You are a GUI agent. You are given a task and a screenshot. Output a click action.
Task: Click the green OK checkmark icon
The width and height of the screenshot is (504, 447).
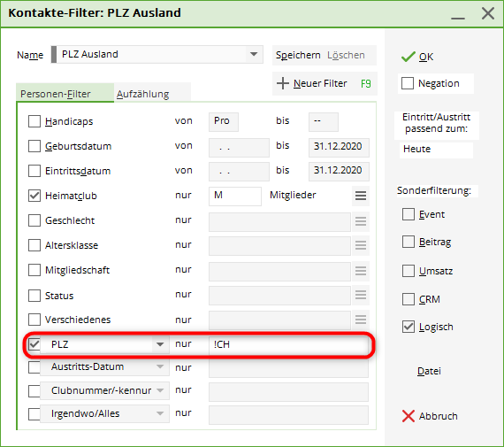coord(408,57)
